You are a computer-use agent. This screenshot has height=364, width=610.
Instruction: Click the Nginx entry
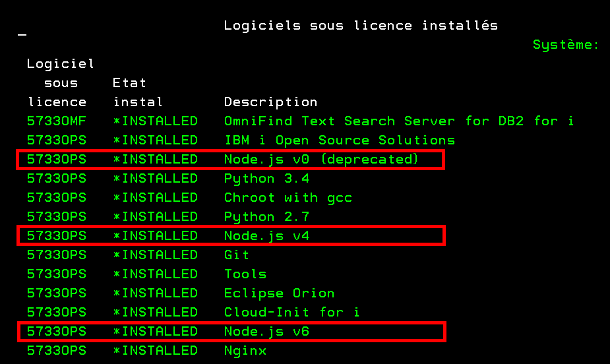(x=245, y=351)
